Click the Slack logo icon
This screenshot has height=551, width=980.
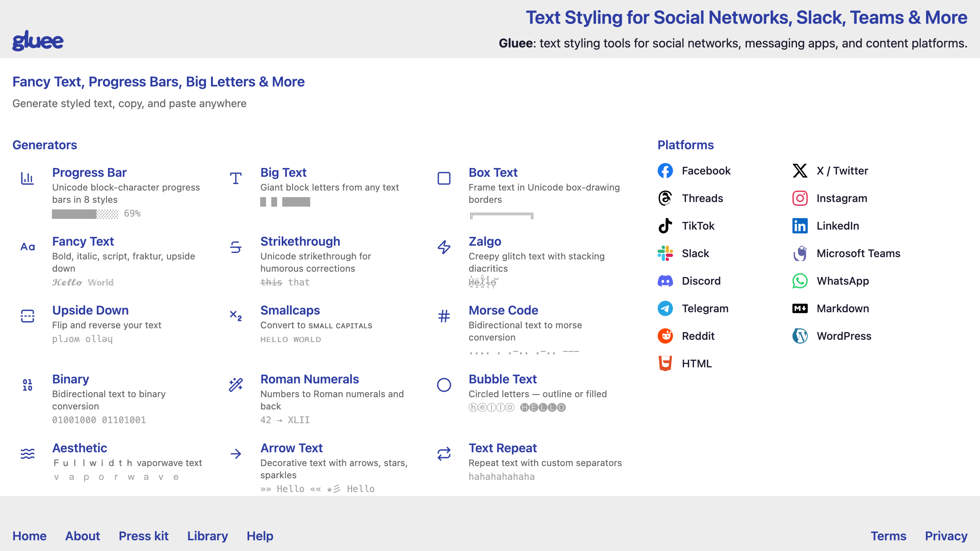point(665,253)
